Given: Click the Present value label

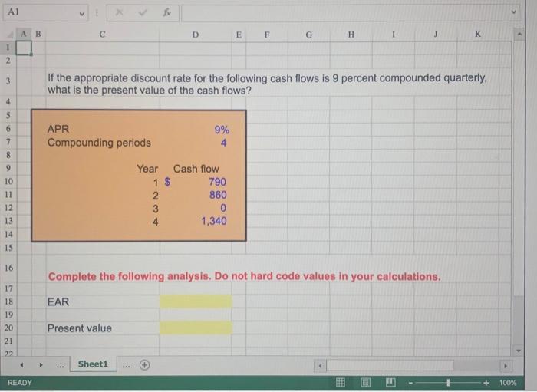Looking at the screenshot, I should [80, 328].
